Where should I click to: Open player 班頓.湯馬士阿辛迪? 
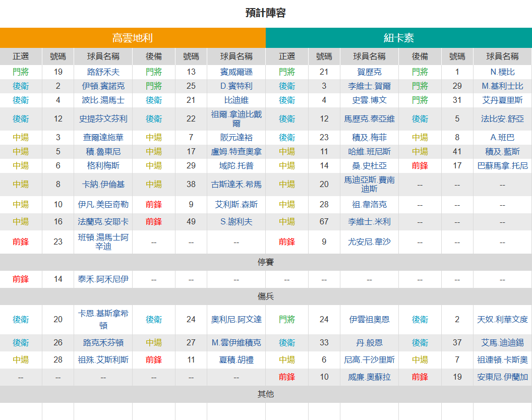tap(103, 242)
